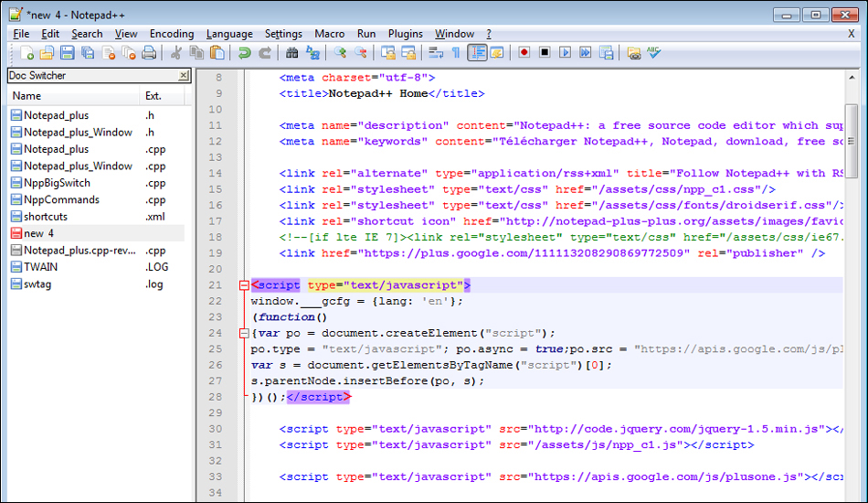The width and height of the screenshot is (868, 503).
Task: Open the Search menu
Action: point(87,35)
